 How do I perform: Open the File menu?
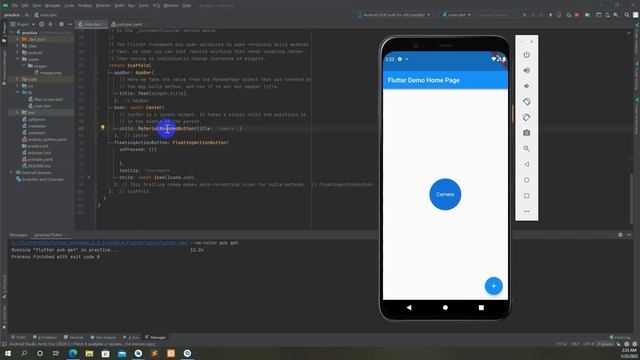pos(15,6)
